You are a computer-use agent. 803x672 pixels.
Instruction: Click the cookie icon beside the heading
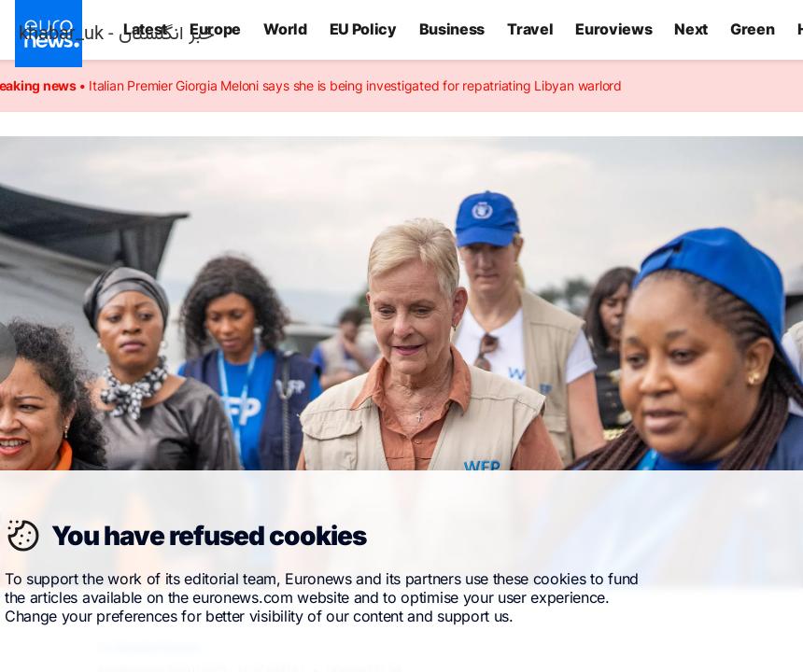(22, 536)
